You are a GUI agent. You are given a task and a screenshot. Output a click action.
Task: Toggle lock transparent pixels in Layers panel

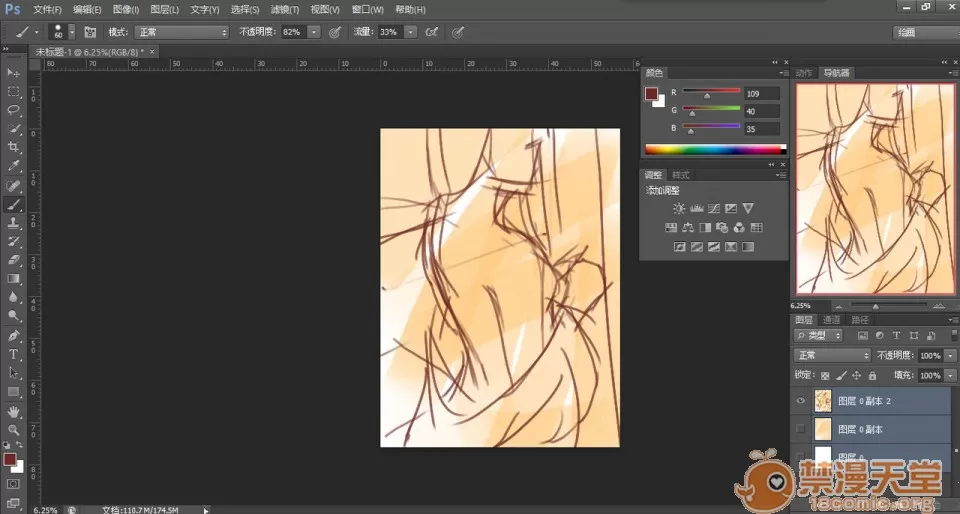(825, 375)
